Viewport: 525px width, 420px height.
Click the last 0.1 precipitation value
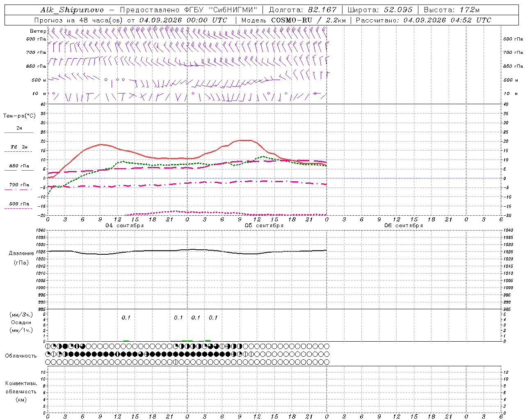(x=213, y=317)
